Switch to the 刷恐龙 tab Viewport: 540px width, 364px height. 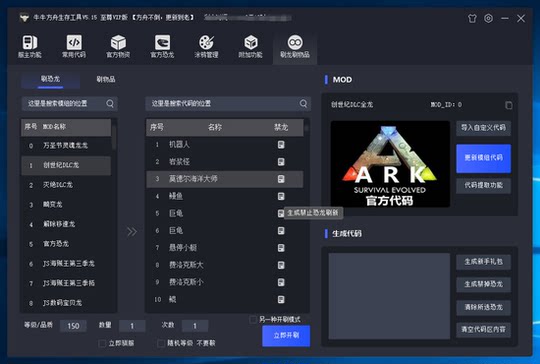coord(50,79)
